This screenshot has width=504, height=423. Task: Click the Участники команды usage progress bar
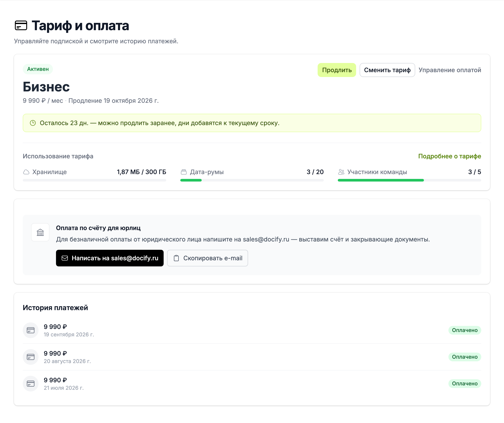(409, 180)
